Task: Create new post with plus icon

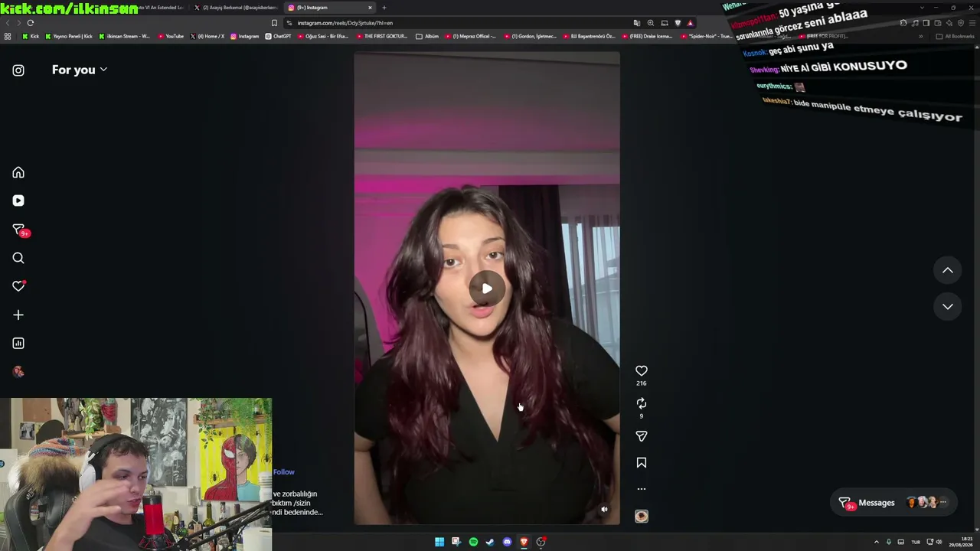Action: [18, 315]
